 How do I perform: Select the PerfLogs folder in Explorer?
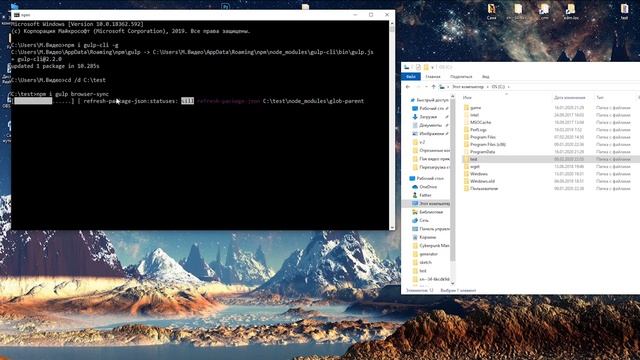pos(478,130)
